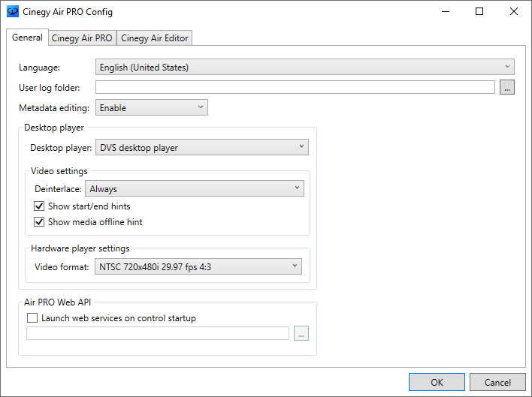Expand the Desktop player dropdown
532x397 pixels.
click(x=202, y=147)
